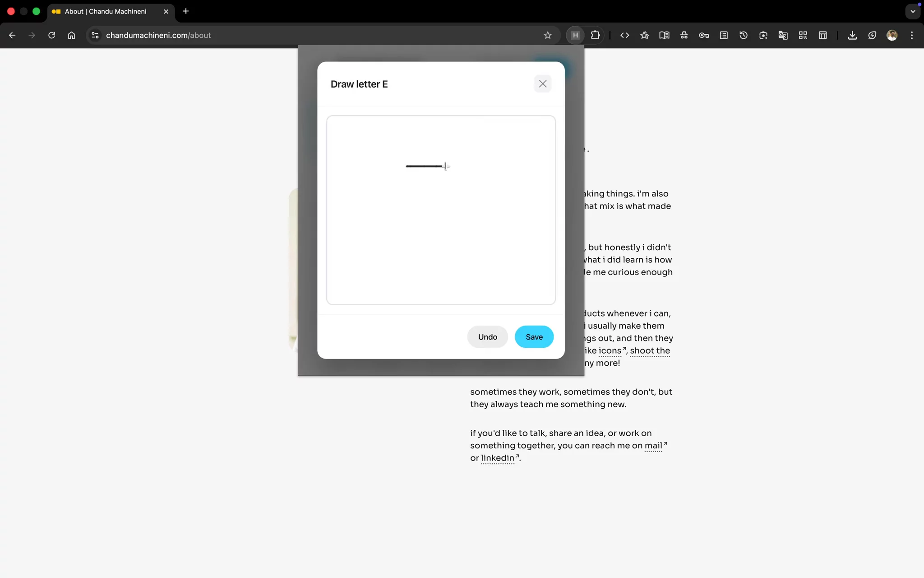Open the reading list book icon

(664, 35)
